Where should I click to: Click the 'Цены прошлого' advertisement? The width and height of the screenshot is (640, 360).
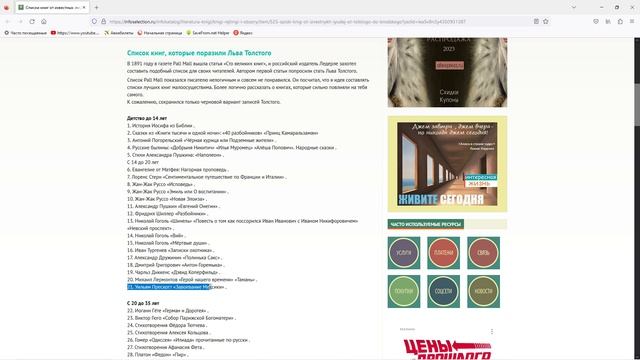447,349
